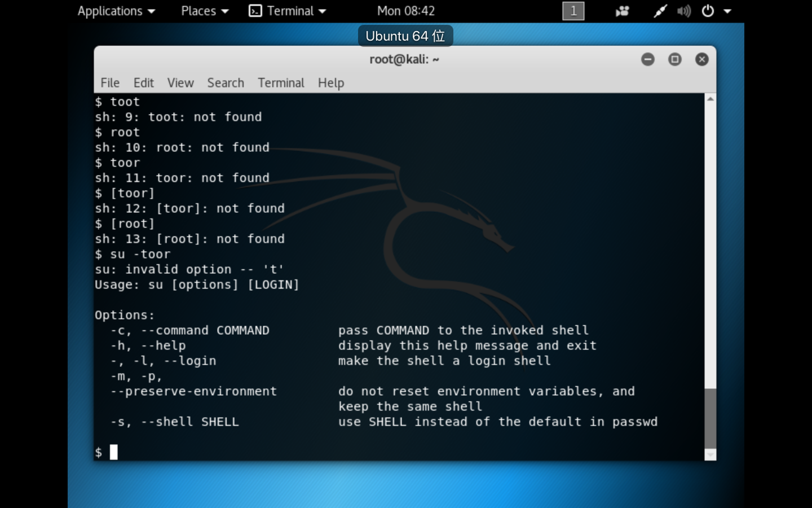
Task: Click 'pass COMMAND to the invoked shell' text
Action: pos(464,330)
